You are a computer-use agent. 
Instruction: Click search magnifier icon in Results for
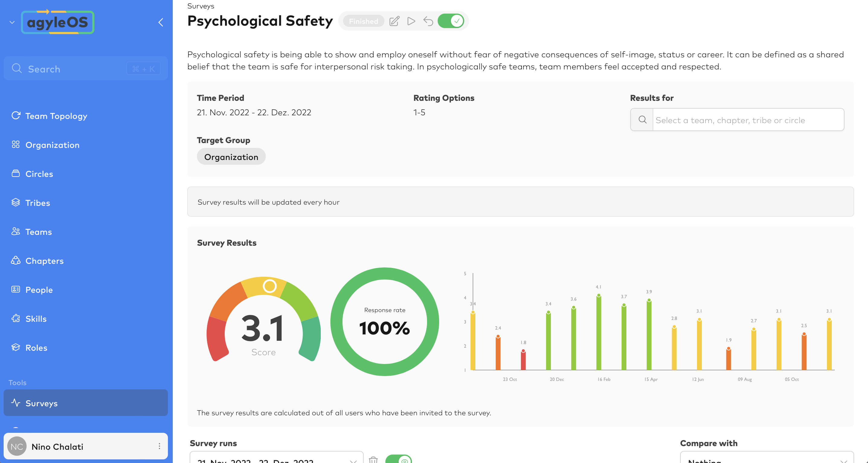tap(642, 120)
